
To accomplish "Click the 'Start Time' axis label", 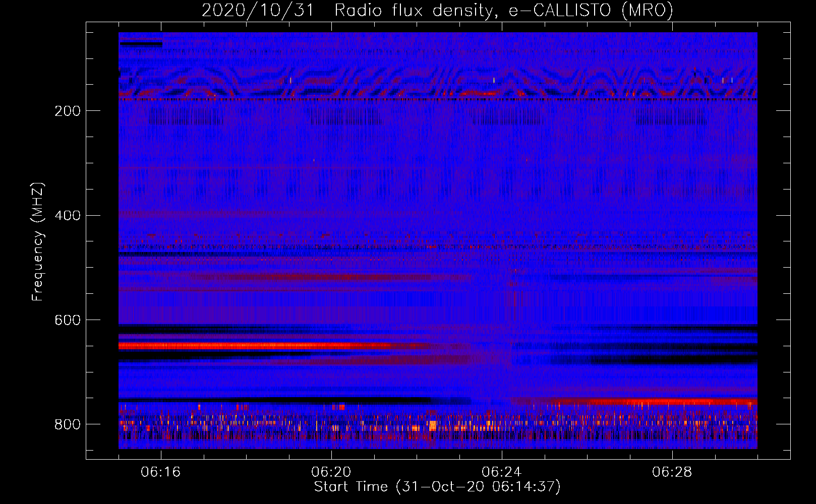I will tap(437, 487).
